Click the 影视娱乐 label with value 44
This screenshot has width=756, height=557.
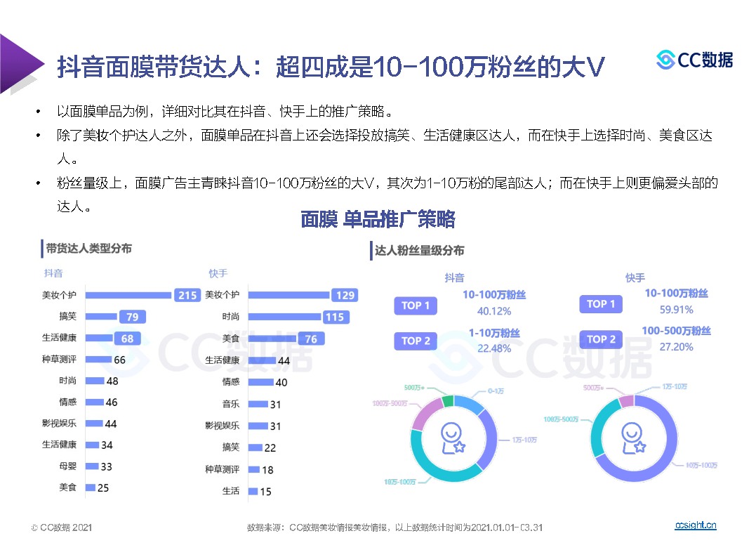[x=59, y=424]
